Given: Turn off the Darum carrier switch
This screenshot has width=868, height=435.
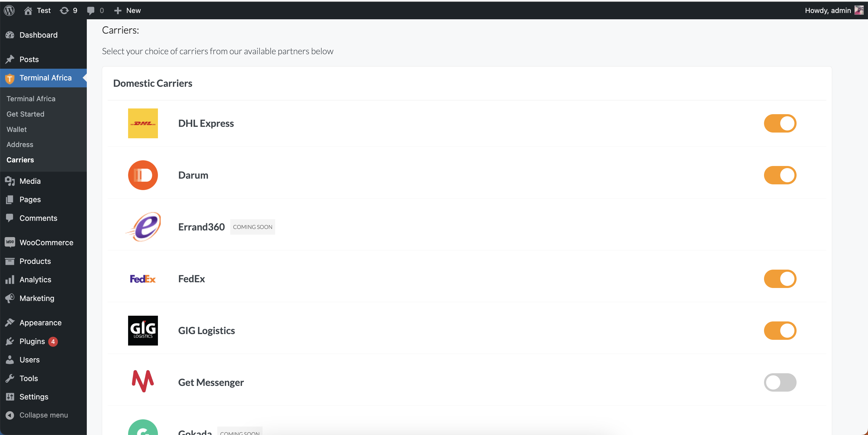Looking at the screenshot, I should (780, 175).
